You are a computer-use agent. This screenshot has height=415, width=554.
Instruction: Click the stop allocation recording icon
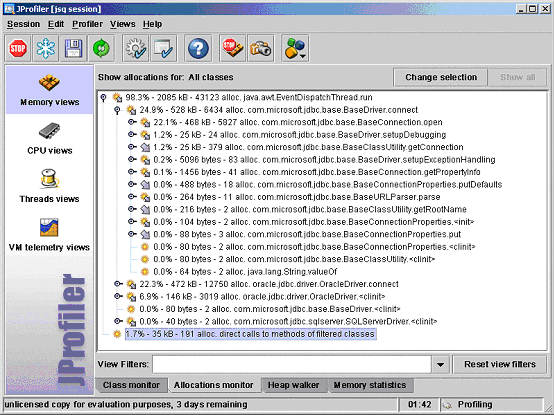232,48
